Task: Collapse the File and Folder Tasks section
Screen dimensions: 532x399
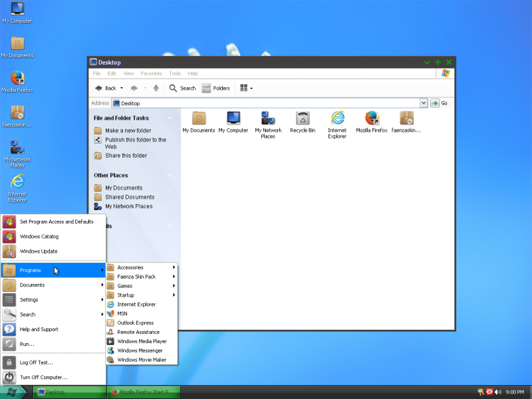Action: (170, 118)
